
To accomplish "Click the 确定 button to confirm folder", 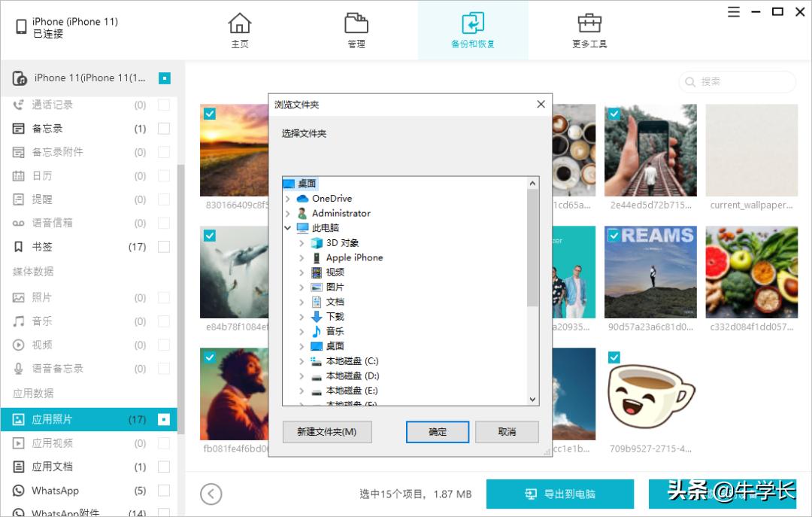I will point(437,432).
